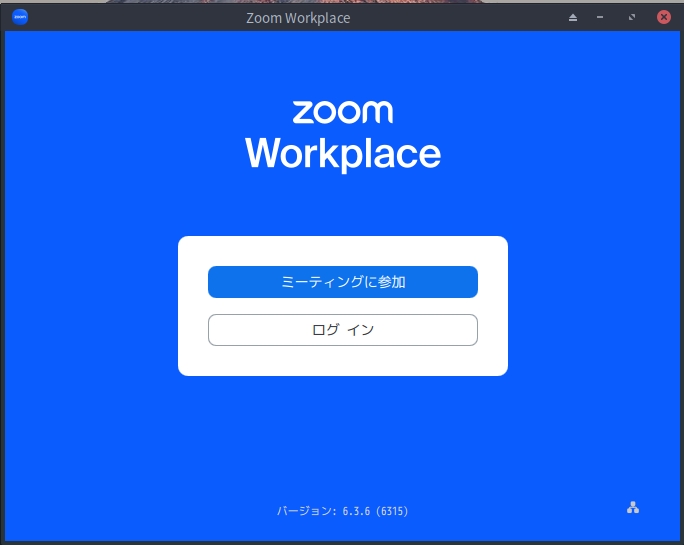Screen dimensions: 684x545
Task: Click the Zoom app icon in title bar
Action: (x=20, y=17)
